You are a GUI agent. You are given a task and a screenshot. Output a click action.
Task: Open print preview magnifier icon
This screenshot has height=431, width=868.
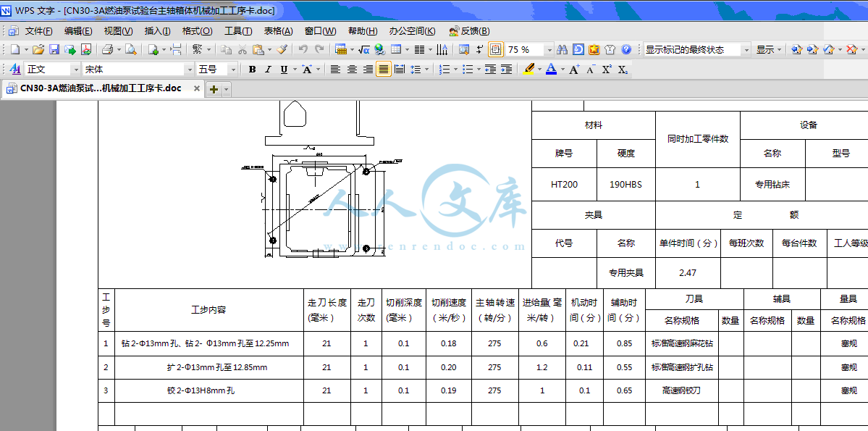click(130, 50)
